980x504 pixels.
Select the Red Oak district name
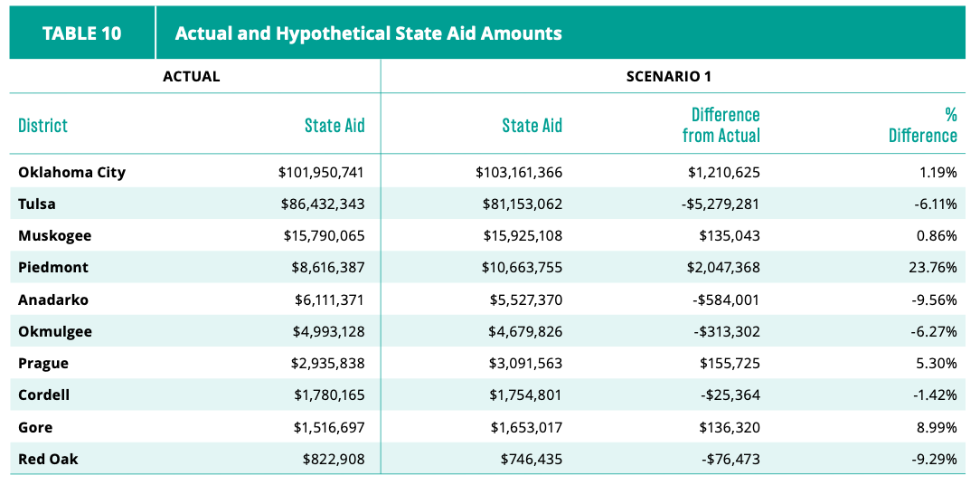(48, 459)
